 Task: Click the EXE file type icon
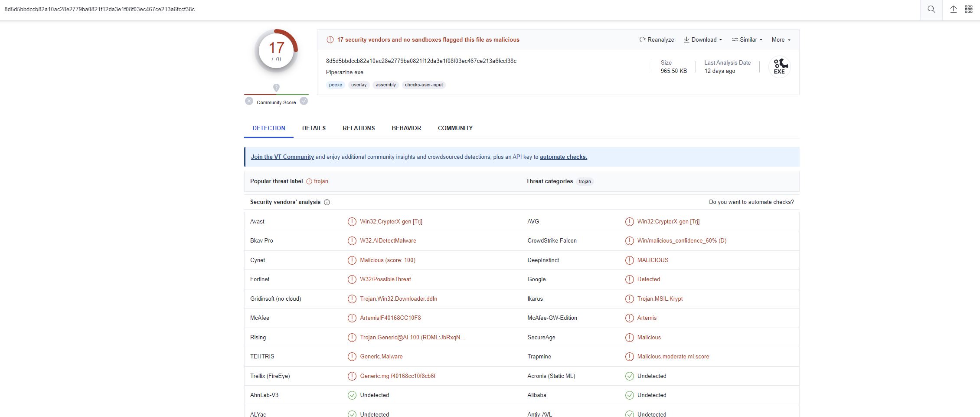[x=780, y=67]
